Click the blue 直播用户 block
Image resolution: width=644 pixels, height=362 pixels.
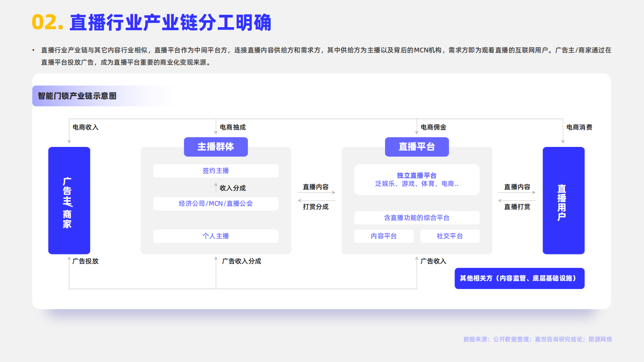coord(563,200)
